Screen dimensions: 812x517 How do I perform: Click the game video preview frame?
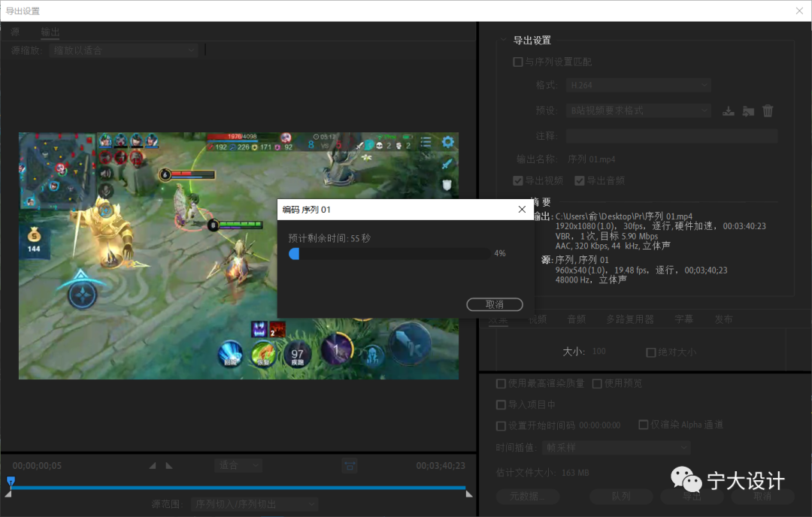coord(238,255)
